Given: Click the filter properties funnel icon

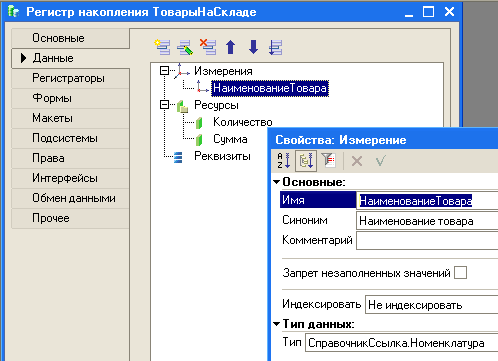Looking at the screenshot, I should [329, 161].
